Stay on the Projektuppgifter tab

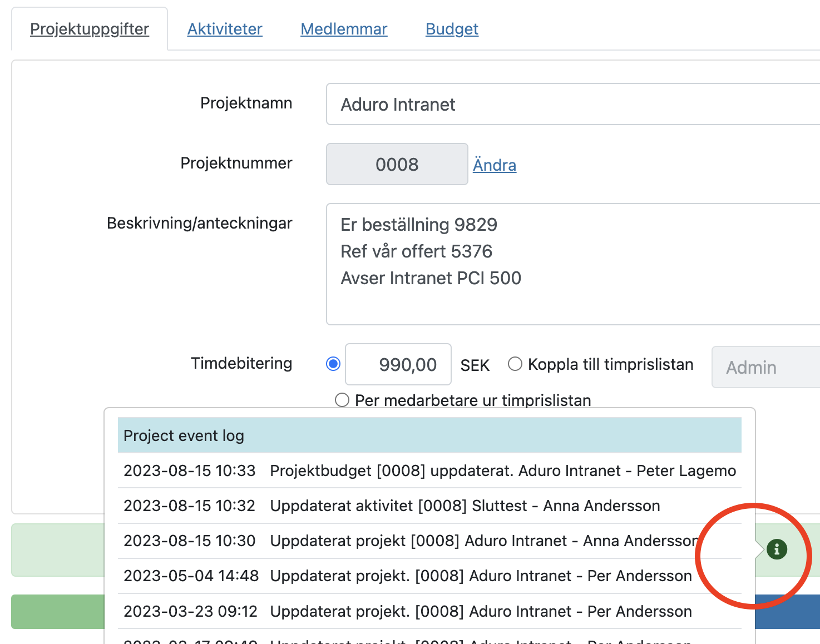point(90,28)
